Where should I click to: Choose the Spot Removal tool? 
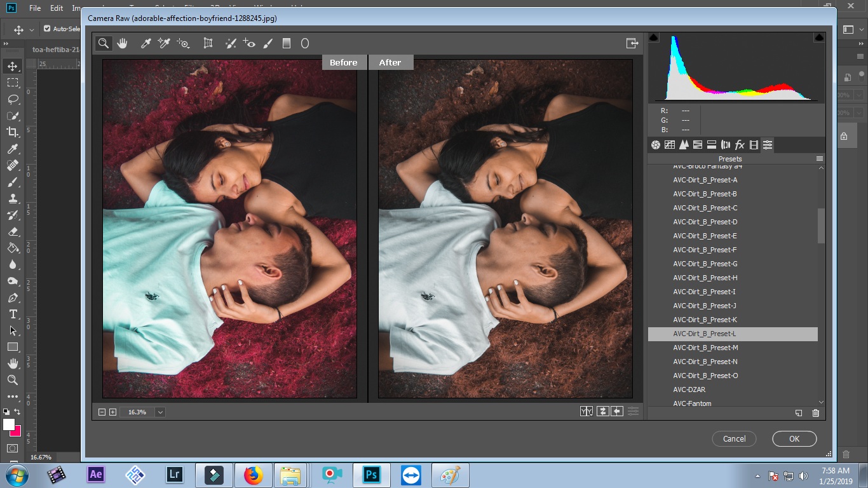click(x=231, y=43)
